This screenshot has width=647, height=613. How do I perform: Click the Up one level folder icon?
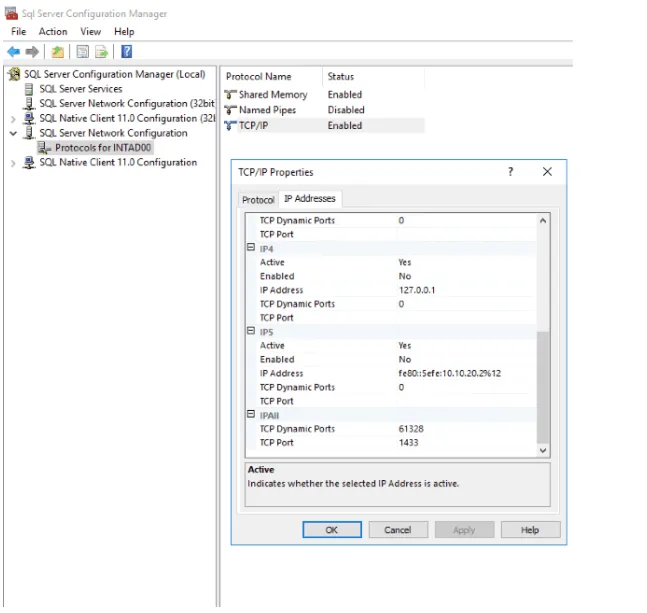[57, 52]
